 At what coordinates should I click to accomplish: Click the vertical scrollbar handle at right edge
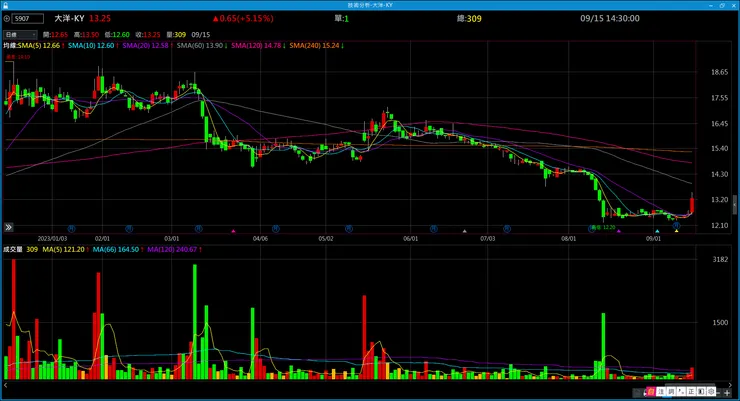click(x=735, y=204)
